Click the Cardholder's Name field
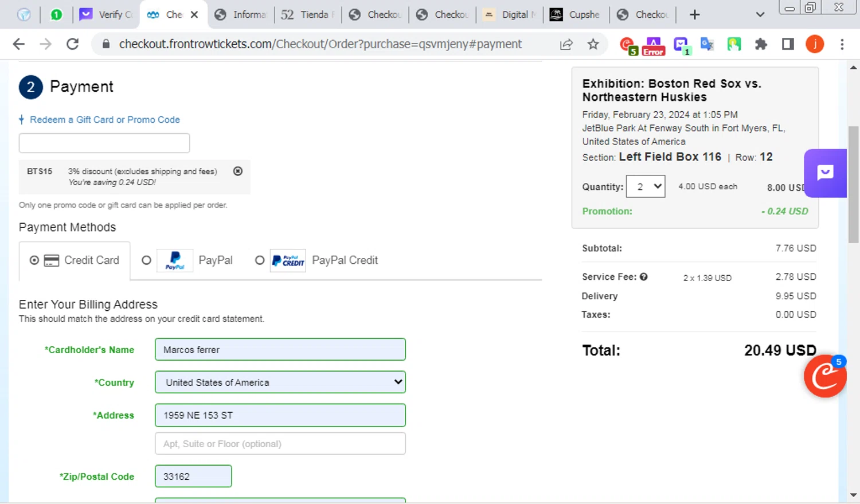This screenshot has height=504, width=860. point(280,350)
